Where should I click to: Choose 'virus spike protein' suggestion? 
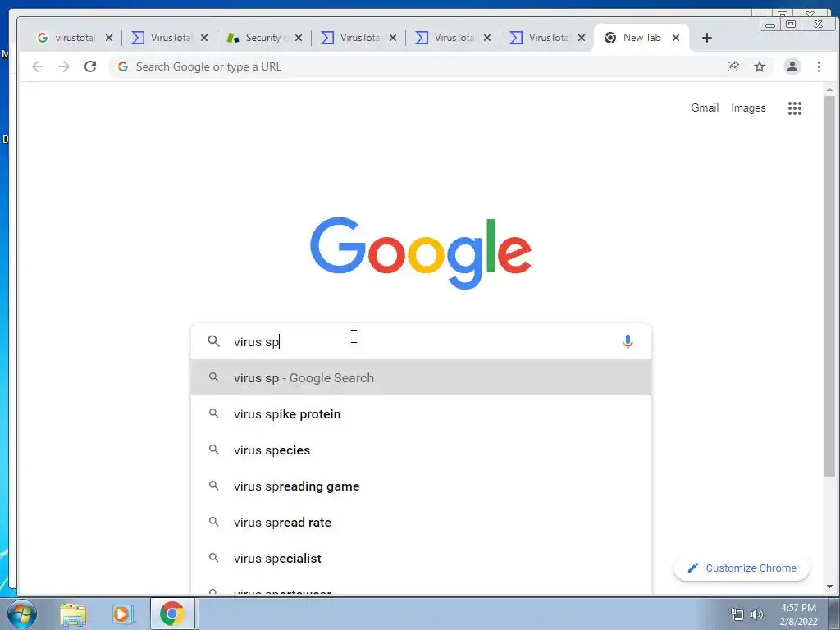(x=421, y=414)
